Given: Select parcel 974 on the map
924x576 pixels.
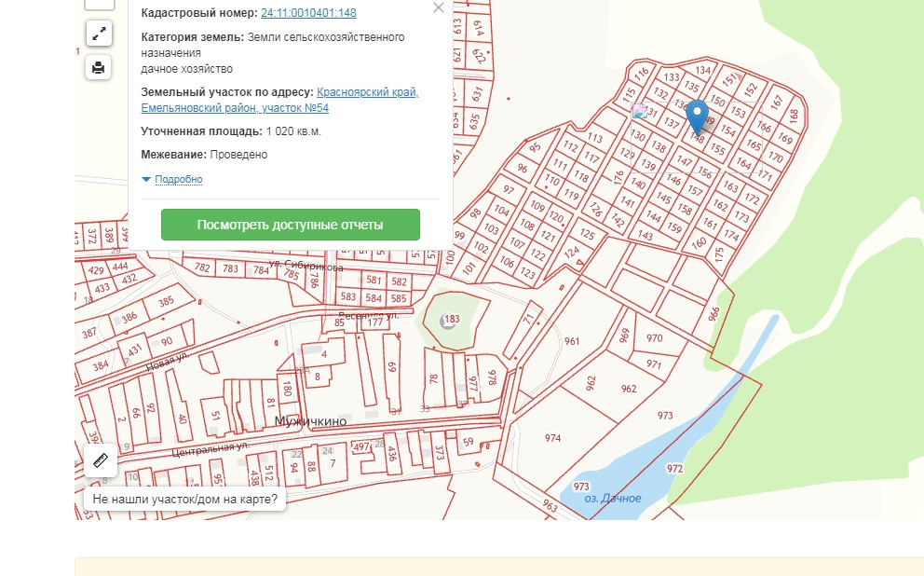Looking at the screenshot, I should (x=552, y=437).
